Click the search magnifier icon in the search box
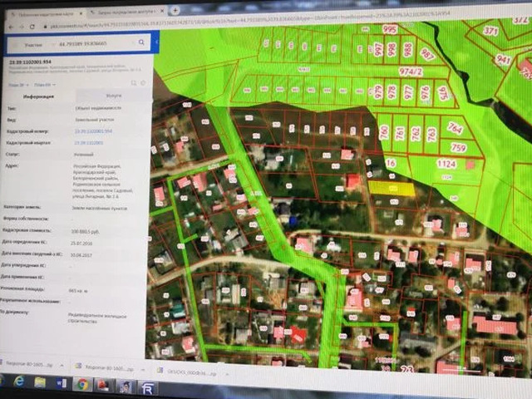The image size is (532, 399). [x=141, y=42]
